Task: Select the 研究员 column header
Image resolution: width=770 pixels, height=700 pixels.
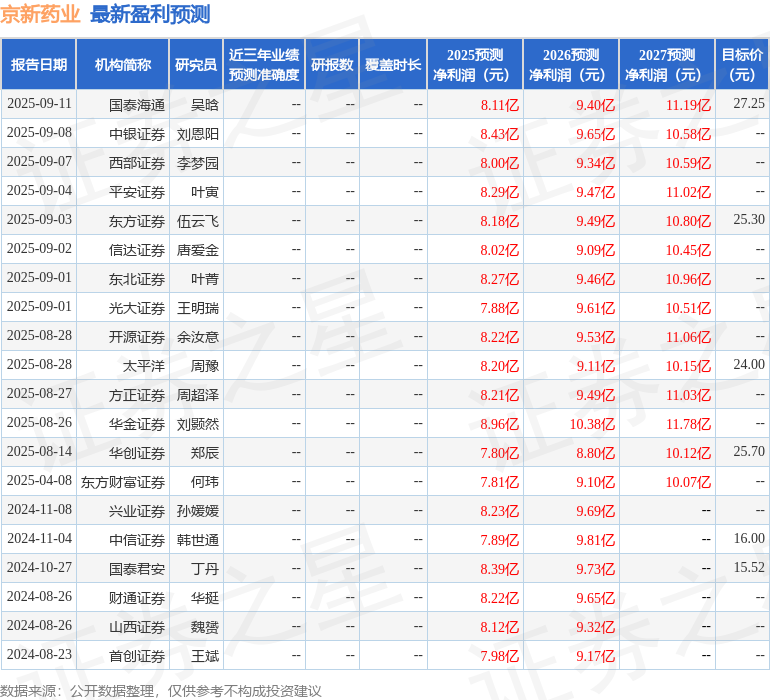Action: [x=196, y=64]
